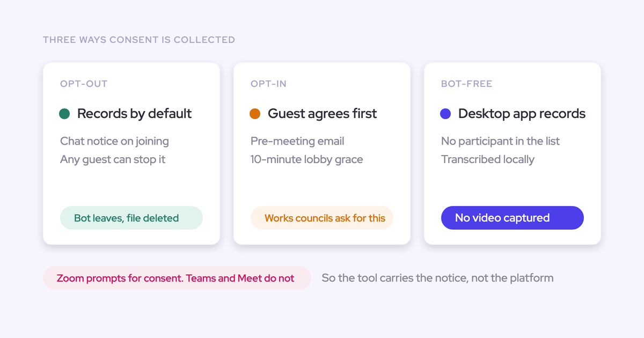Screen dimensions: 644x338
Task: Select the "Pre-meeting email" line
Action: [297, 141]
